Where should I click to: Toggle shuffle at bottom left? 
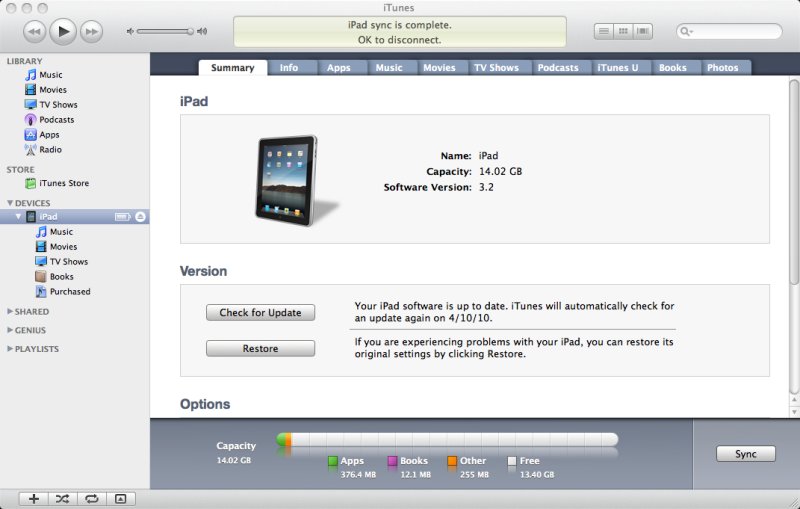(62, 498)
